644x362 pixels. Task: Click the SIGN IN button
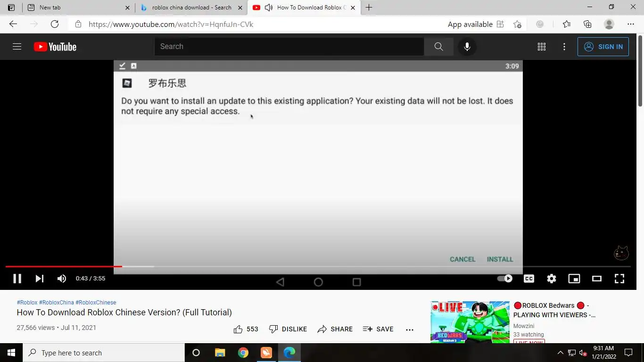tap(603, 47)
